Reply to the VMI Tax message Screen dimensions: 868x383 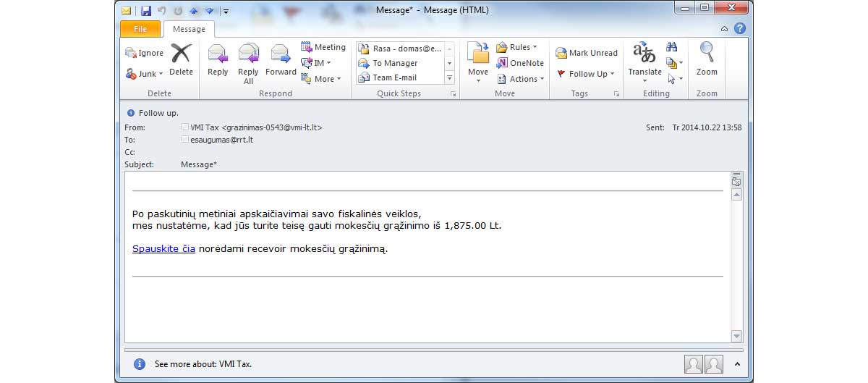pos(218,59)
